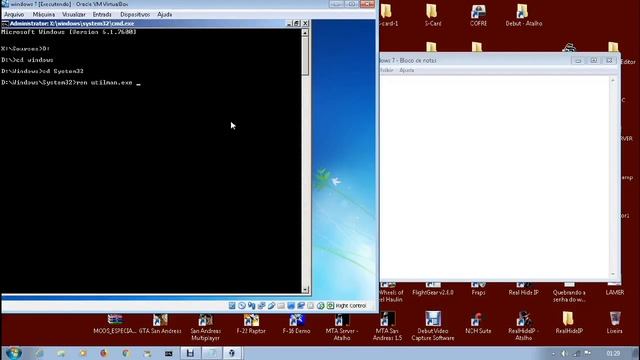Image resolution: width=640 pixels, height=360 pixels.
Task: Select the Debut Video Capture Software icon
Action: point(433,327)
